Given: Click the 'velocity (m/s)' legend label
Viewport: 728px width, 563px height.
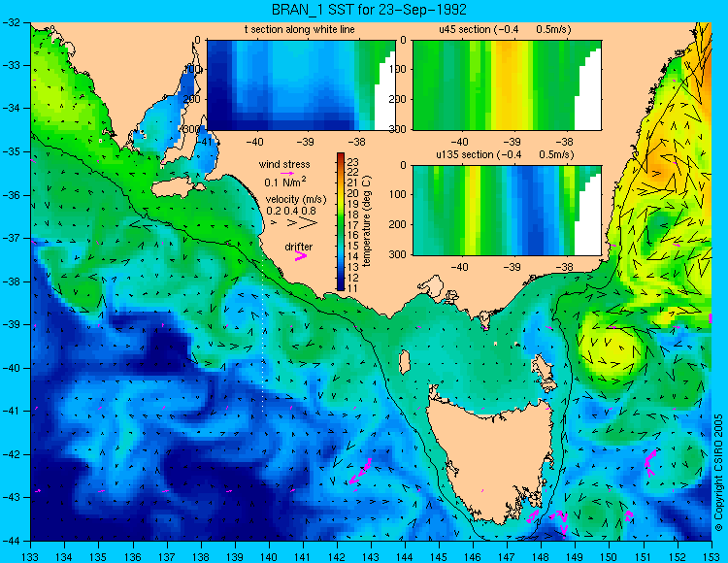Looking at the screenshot, I should click(x=296, y=199).
